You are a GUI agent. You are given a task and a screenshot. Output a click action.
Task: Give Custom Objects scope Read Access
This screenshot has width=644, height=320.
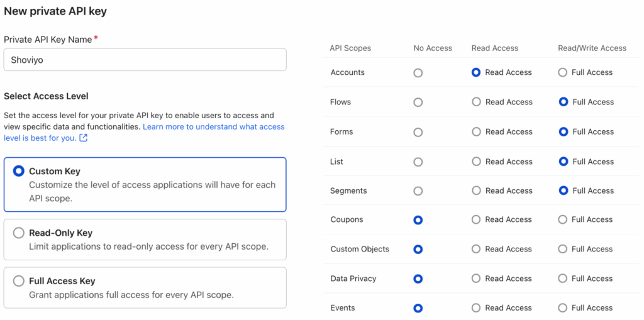pos(477,249)
